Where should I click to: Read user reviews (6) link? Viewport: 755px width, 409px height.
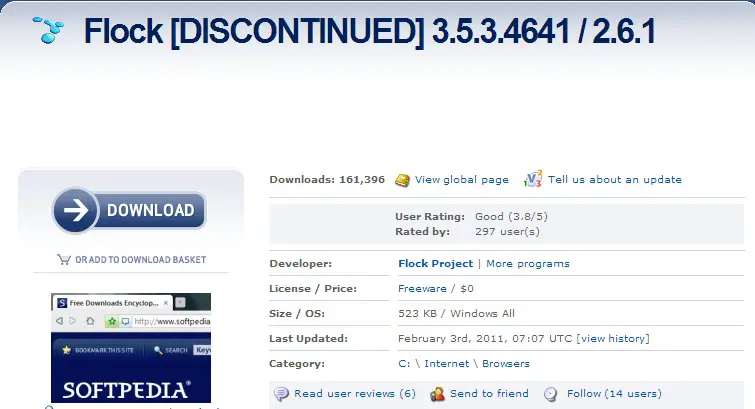pos(355,394)
